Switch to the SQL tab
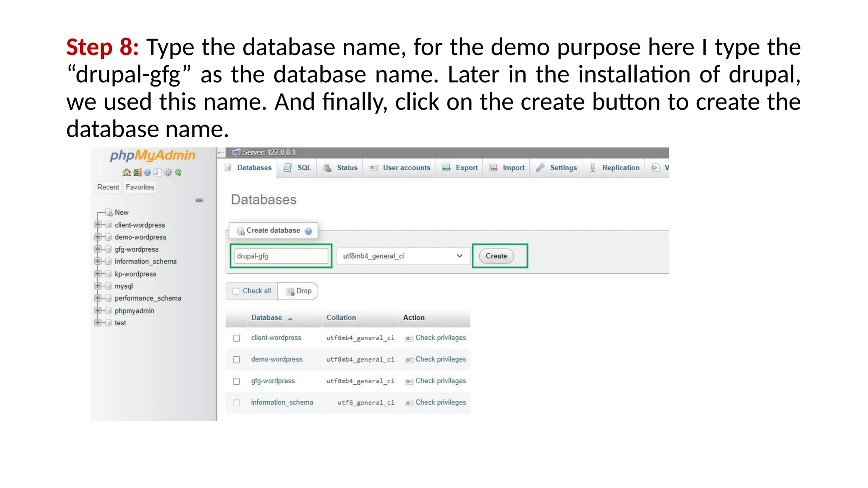The height and width of the screenshot is (488, 868). 298,168
